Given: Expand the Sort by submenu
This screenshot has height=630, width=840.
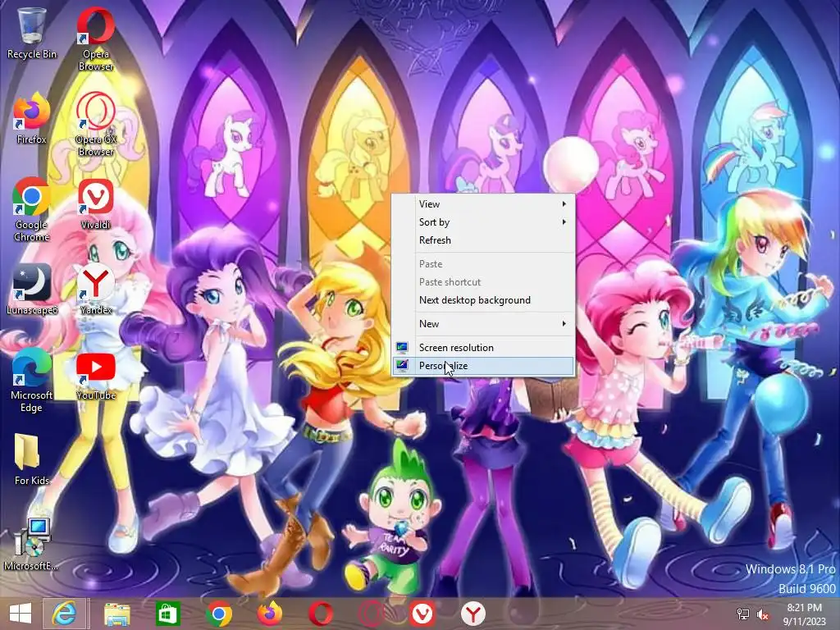Looking at the screenshot, I should point(483,222).
